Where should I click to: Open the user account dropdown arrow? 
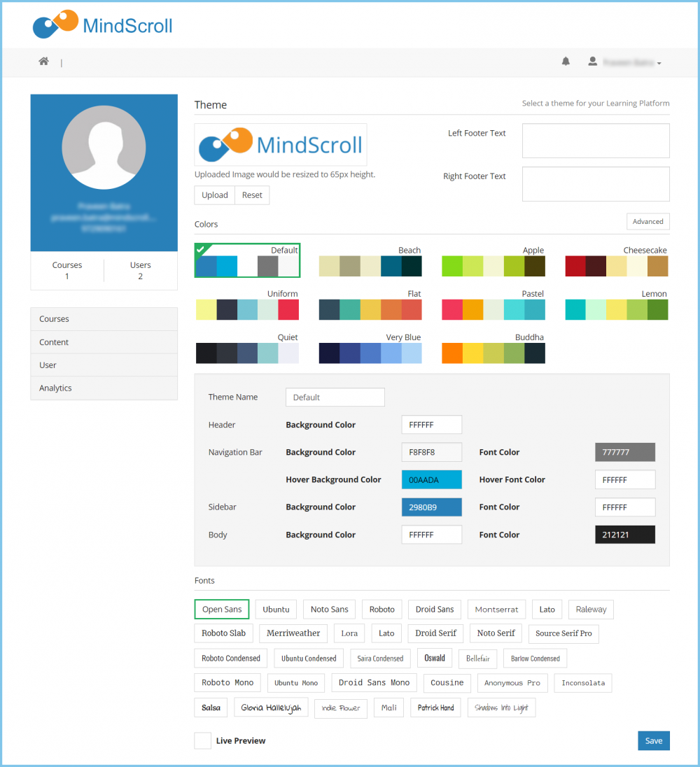click(x=659, y=64)
